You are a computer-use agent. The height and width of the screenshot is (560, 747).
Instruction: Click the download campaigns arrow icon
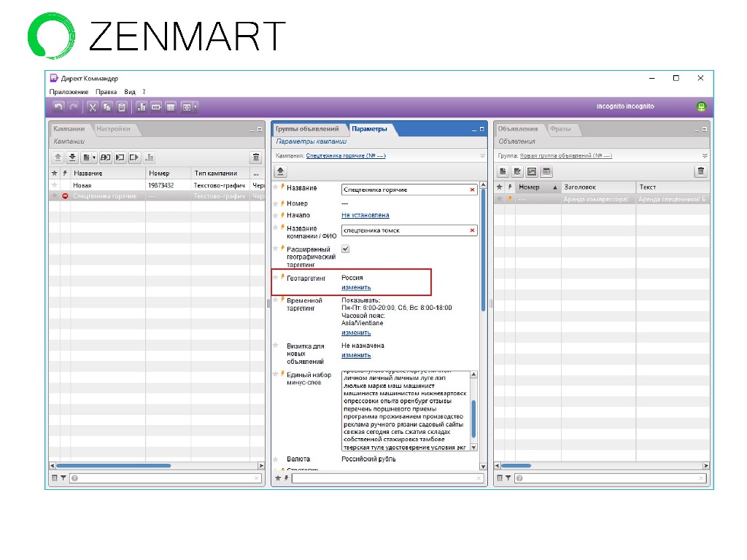point(72,157)
